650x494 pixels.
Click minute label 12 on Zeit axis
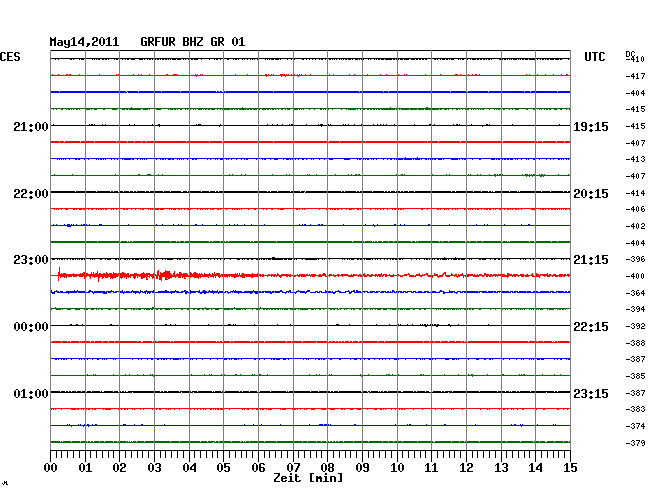(x=466, y=468)
